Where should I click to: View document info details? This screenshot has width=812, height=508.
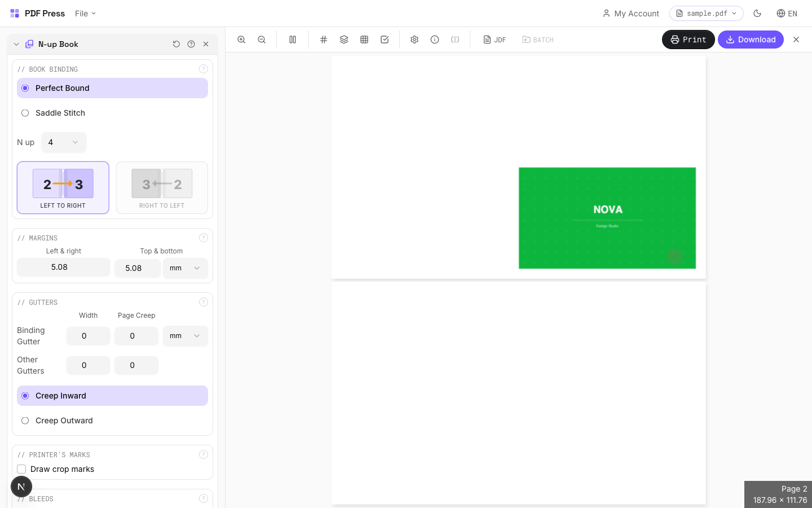pyautogui.click(x=435, y=40)
